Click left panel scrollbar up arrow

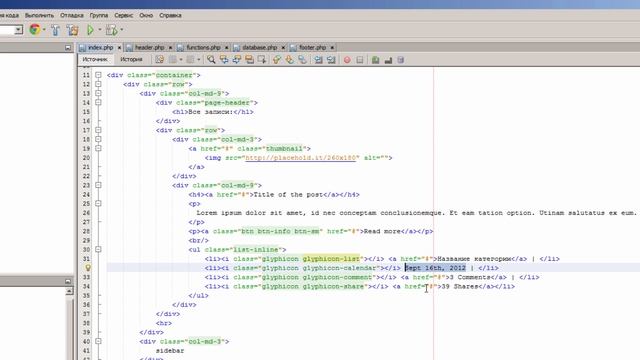(x=69, y=291)
